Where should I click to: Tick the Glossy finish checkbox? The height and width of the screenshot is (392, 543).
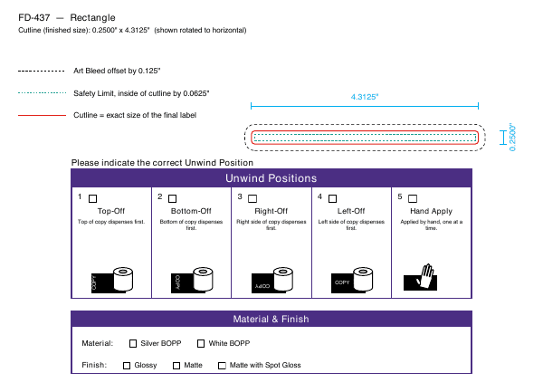click(127, 366)
